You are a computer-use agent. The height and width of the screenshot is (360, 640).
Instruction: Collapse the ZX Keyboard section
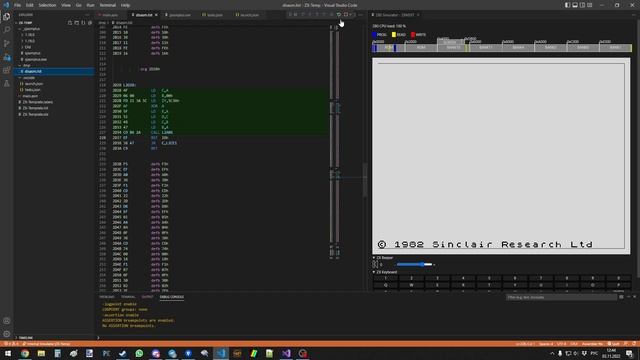[386, 272]
